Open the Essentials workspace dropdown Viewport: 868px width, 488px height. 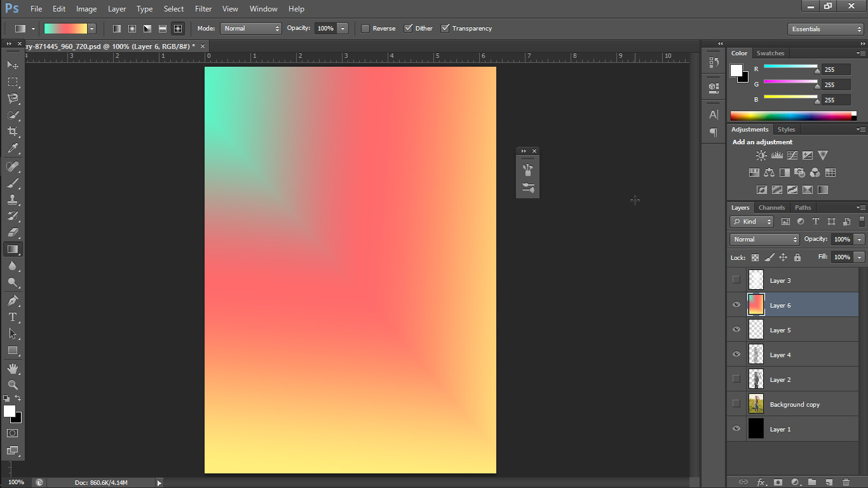825,29
